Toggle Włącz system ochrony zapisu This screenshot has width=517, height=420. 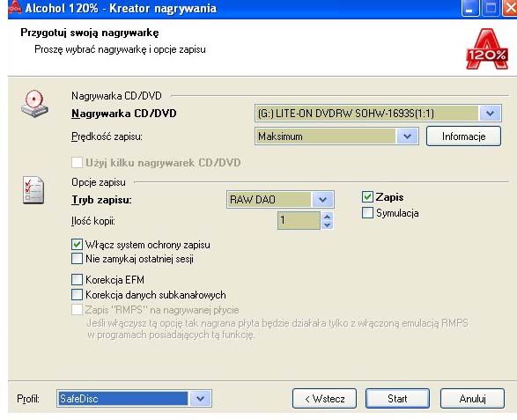click(x=77, y=245)
